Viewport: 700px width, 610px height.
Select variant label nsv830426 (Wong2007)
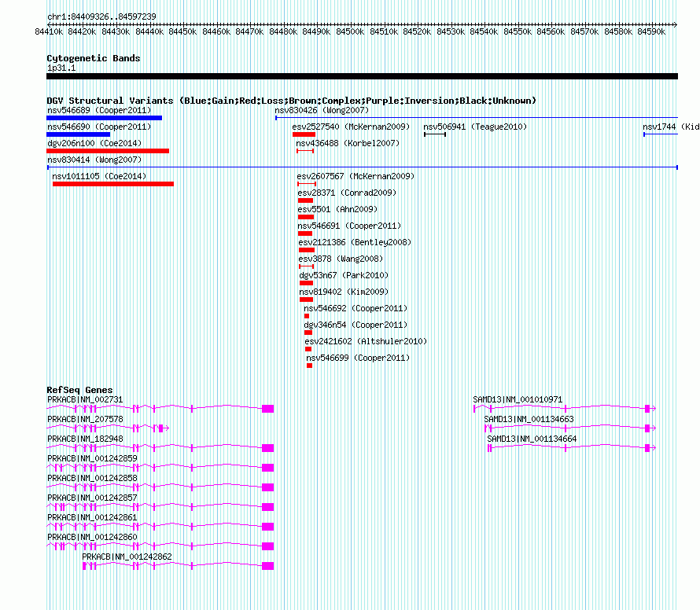(322, 110)
